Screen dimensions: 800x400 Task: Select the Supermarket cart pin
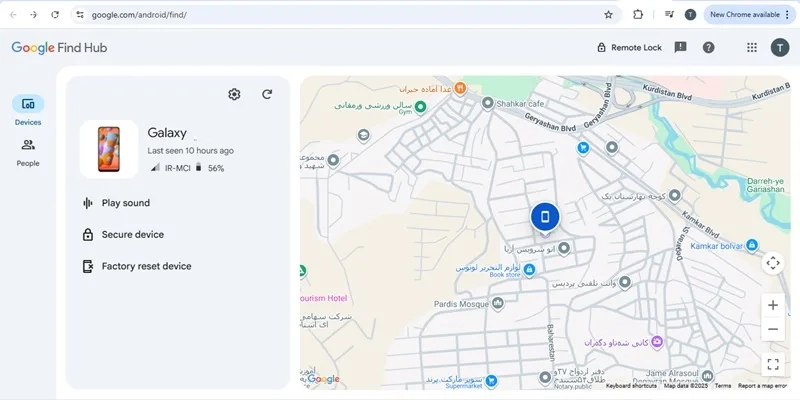(491, 380)
